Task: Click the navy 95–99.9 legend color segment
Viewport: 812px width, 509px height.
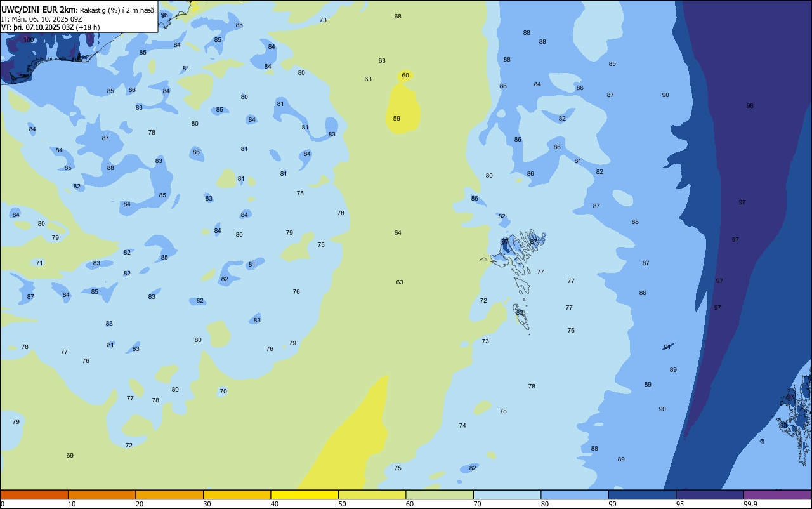Action: tap(710, 494)
